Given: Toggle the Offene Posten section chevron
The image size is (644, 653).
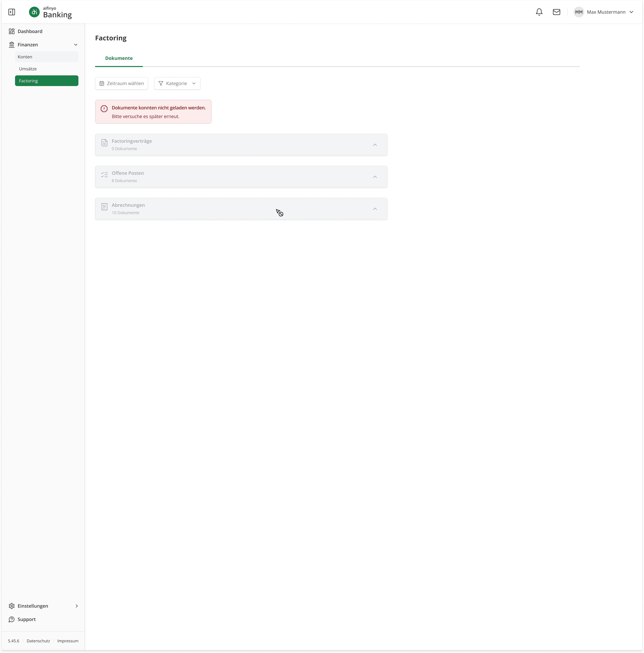Looking at the screenshot, I should tap(375, 177).
